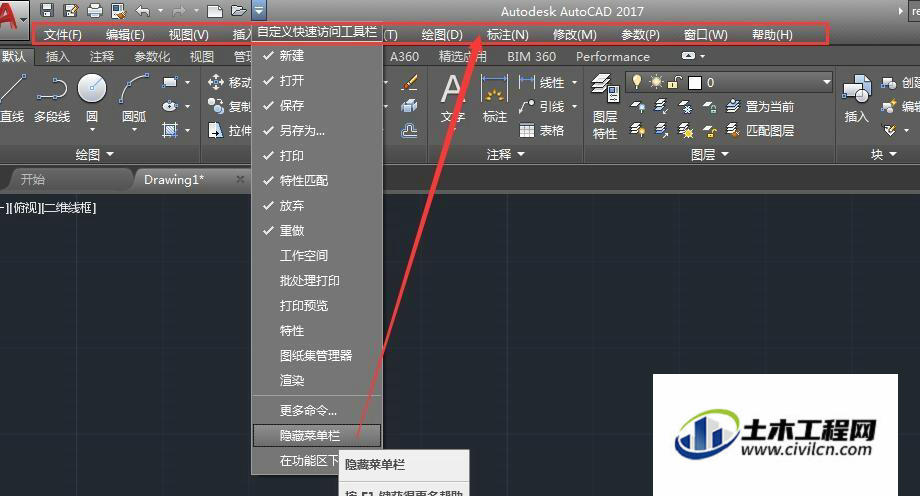Click the large 插入 block icon in 块 panel
This screenshot has height=496, width=920.
point(856,99)
